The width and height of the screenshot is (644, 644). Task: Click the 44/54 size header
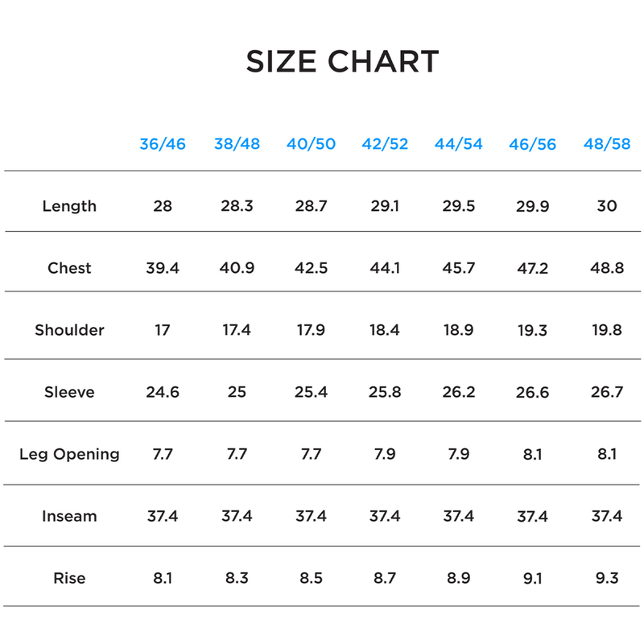459,144
